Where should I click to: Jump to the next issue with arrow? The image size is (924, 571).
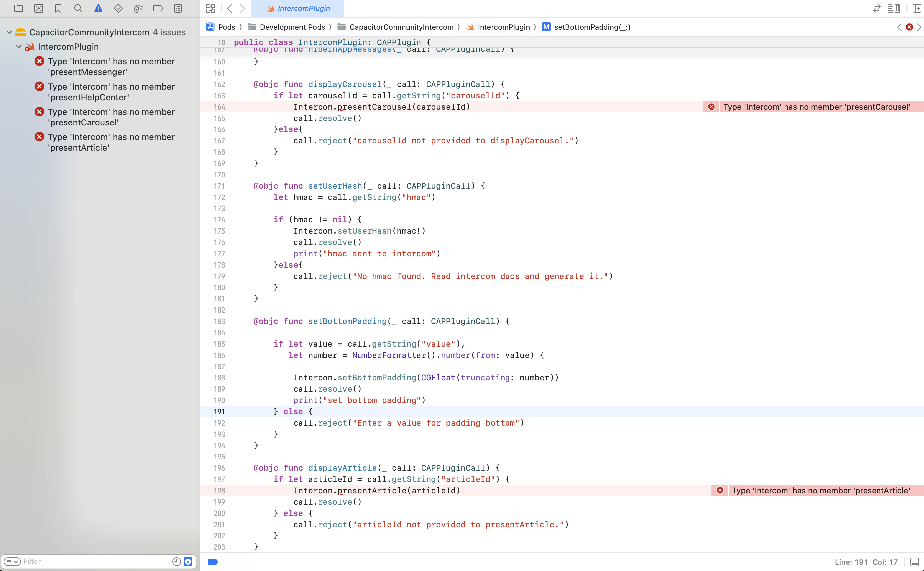pyautogui.click(x=919, y=27)
